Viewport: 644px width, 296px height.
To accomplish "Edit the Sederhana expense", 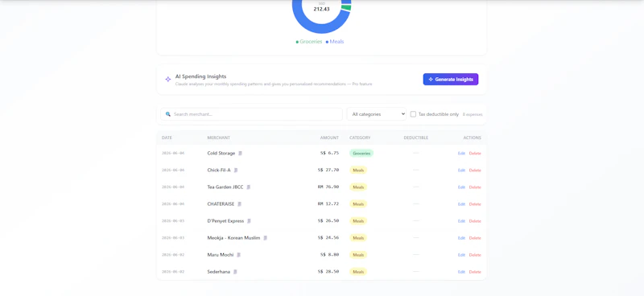I will 461,272.
